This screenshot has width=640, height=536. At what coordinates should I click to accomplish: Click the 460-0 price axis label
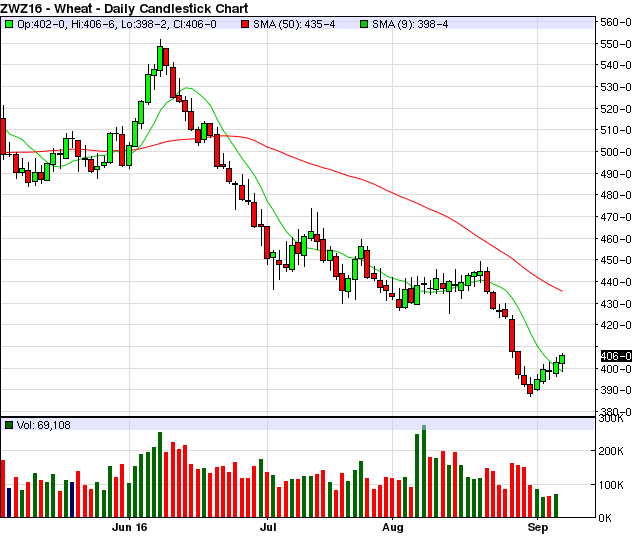pos(616,239)
